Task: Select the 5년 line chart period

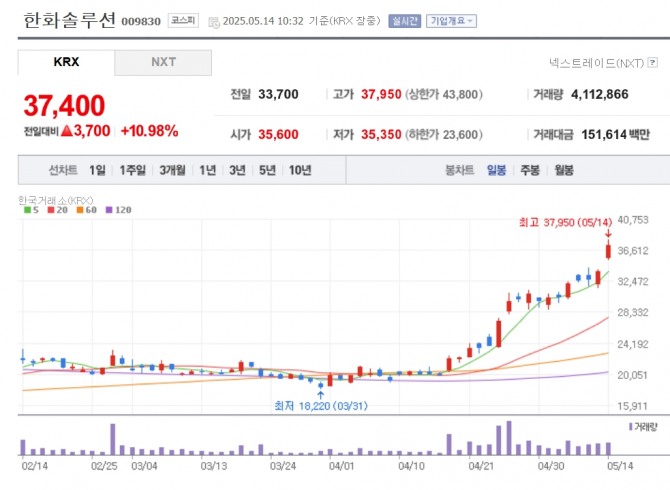Action: click(267, 170)
